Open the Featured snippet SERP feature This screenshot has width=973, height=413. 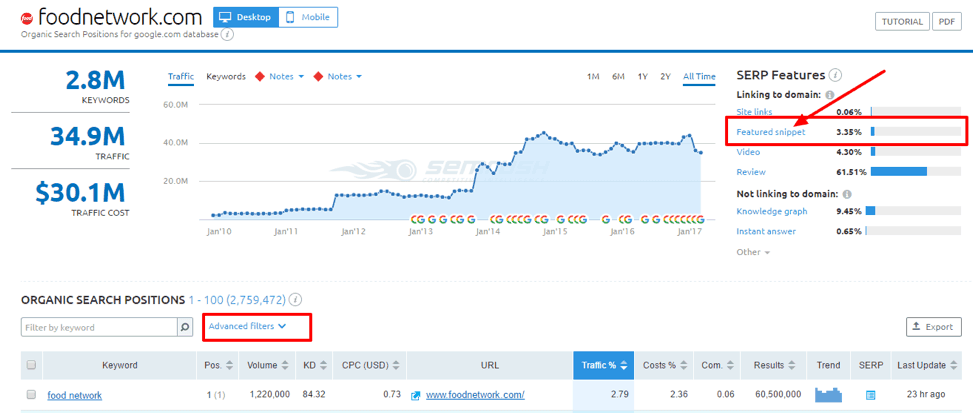coord(771,132)
